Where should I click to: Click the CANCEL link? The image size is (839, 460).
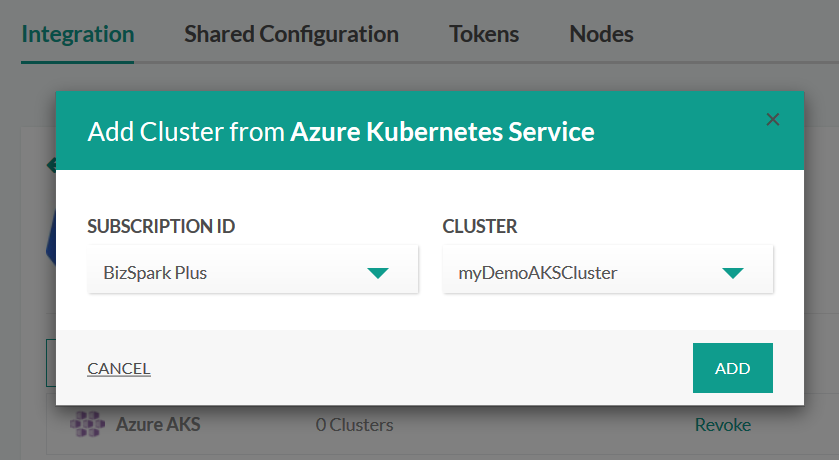click(119, 368)
